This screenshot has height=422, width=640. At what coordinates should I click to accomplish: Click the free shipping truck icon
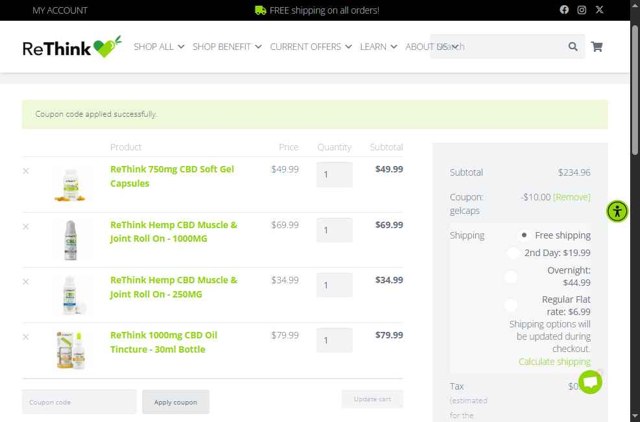[260, 10]
